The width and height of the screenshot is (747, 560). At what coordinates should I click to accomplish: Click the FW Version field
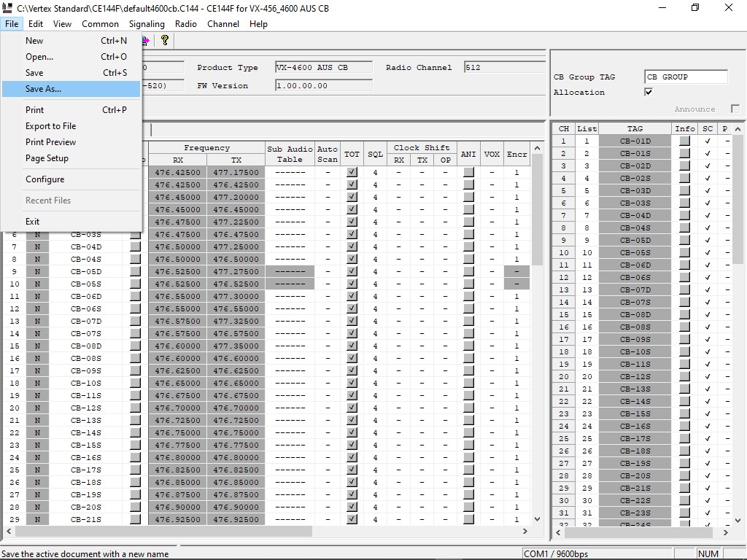coord(324,86)
